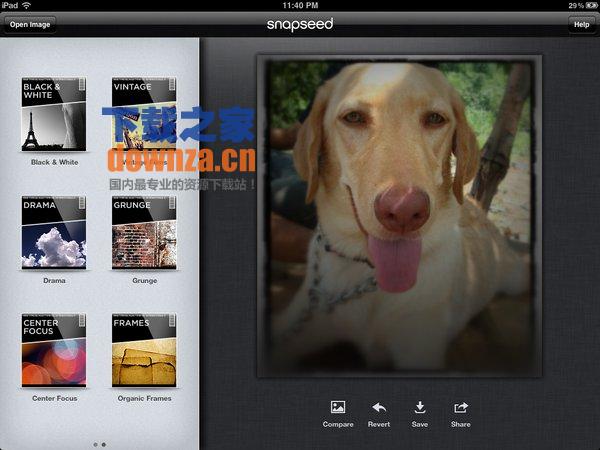Tap the 11:40 PM clock
Viewport: 600px width, 450px height.
pos(300,5)
